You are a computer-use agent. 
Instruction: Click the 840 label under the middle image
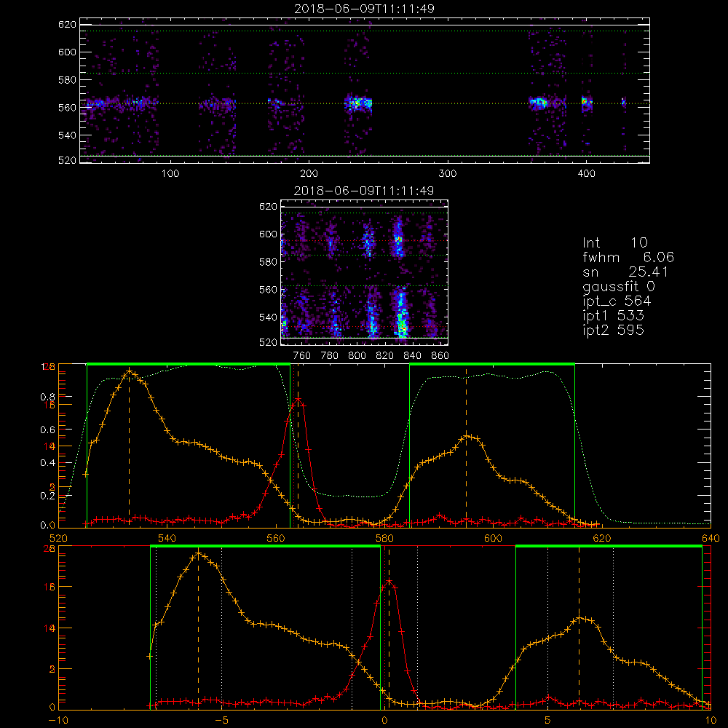point(412,356)
